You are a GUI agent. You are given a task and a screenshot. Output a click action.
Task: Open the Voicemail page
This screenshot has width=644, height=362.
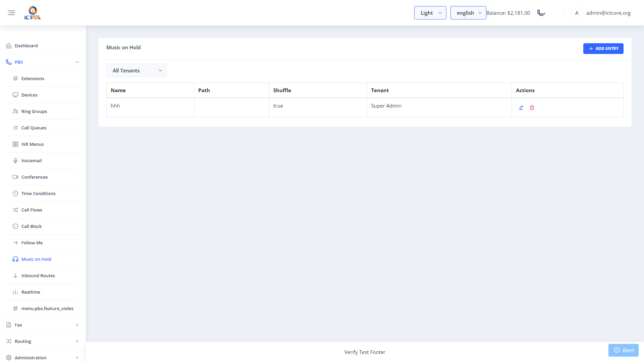click(43, 161)
